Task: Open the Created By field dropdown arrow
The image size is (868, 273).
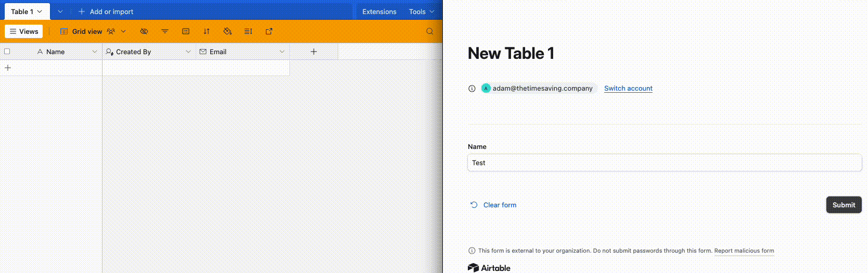Action: (x=188, y=52)
